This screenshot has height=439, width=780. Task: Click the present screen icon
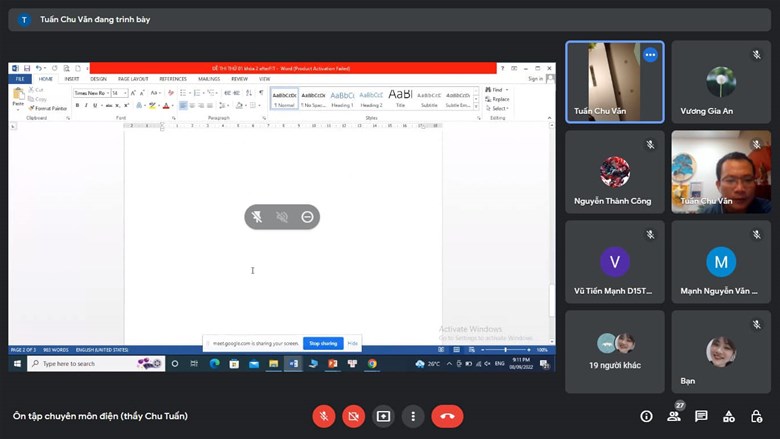(x=383, y=416)
